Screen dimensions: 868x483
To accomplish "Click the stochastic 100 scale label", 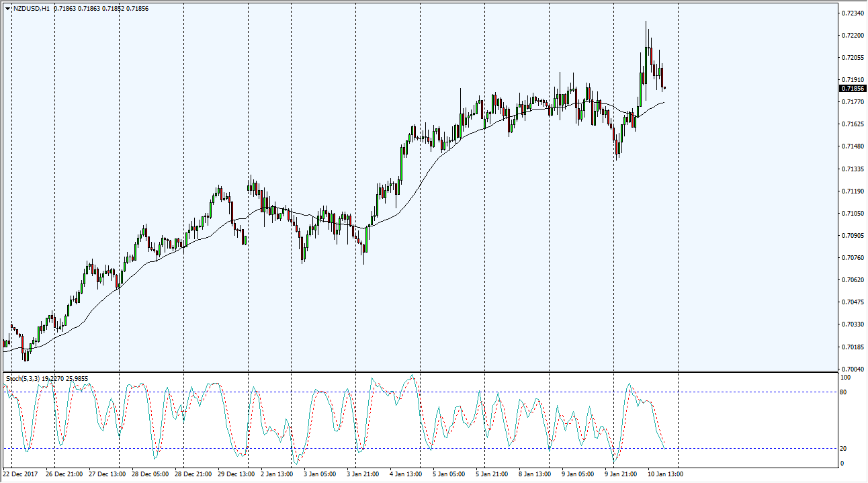I will [x=847, y=378].
